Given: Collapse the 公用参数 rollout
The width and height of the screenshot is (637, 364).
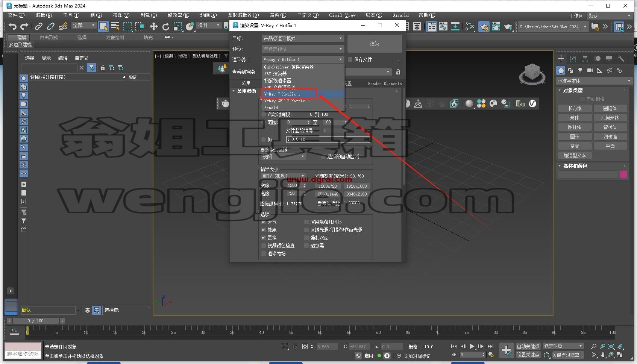Looking at the screenshot, I should click(x=245, y=91).
